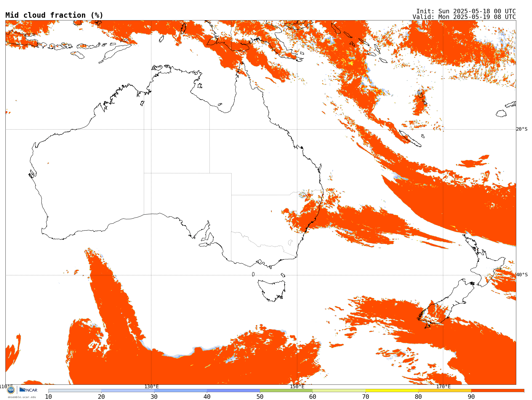Click the colorbar tick label 20

[101, 397]
